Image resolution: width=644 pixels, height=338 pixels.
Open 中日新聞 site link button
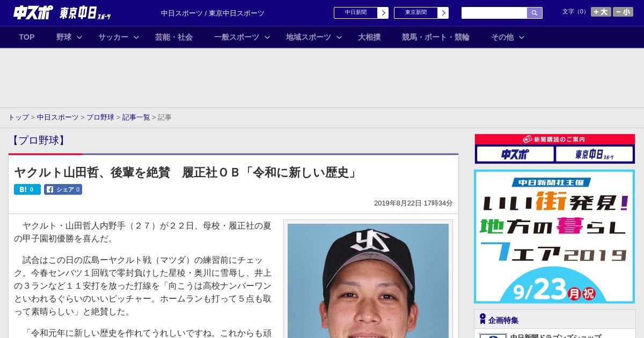point(356,13)
